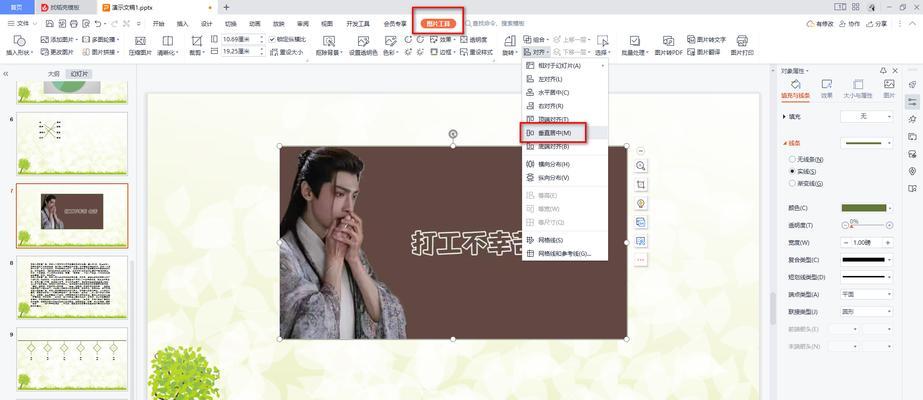Screen dimensions: 923x400
Task: Click the 分享 share button
Action: point(876,24)
